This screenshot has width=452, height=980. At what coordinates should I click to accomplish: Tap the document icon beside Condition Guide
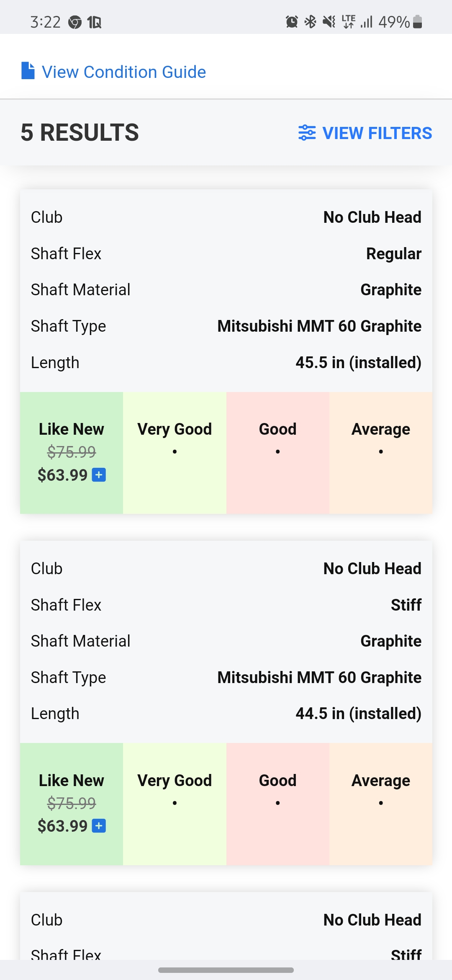[28, 71]
